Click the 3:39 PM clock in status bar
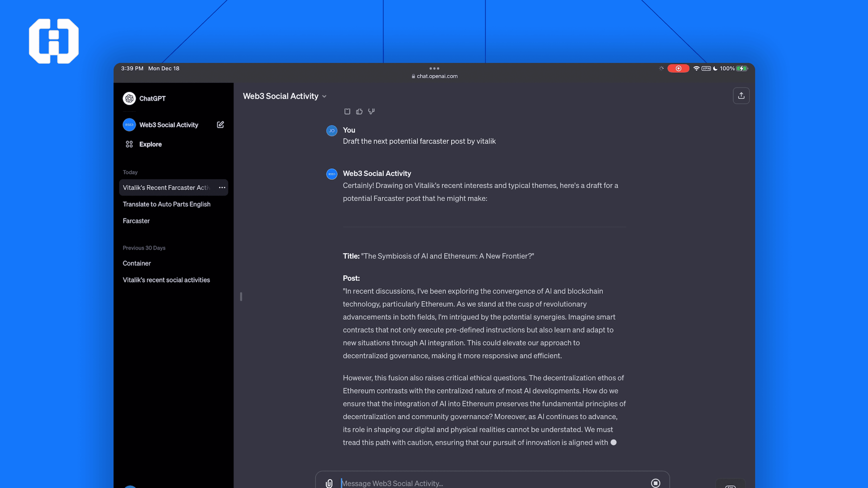868x488 pixels. [132, 68]
